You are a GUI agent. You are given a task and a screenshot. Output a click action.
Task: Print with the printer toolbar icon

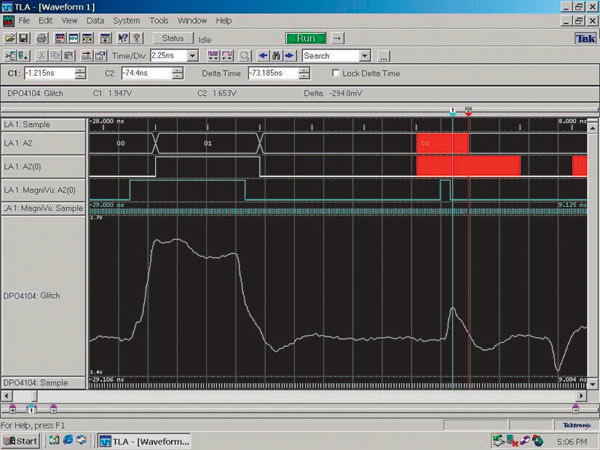42,38
